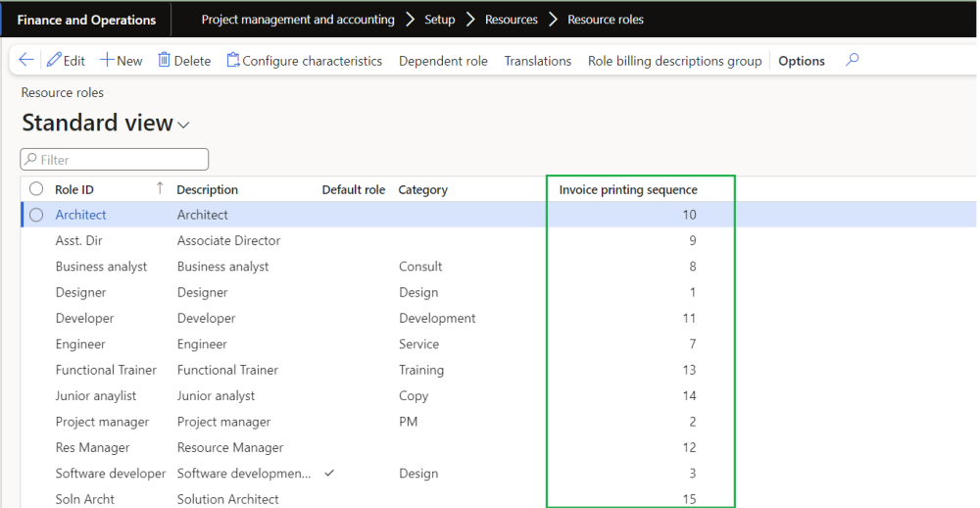The width and height of the screenshot is (980, 508).
Task: Click the Edit pencil icon
Action: [x=55, y=61]
